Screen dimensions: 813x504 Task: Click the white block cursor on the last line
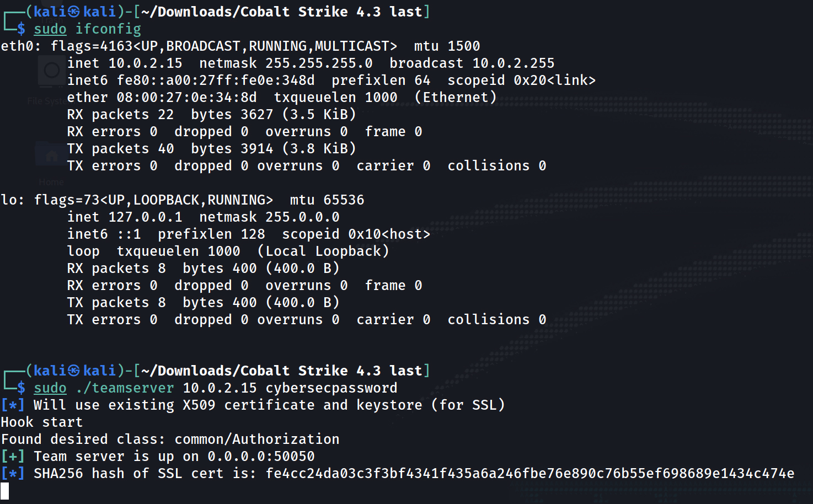pyautogui.click(x=5, y=491)
